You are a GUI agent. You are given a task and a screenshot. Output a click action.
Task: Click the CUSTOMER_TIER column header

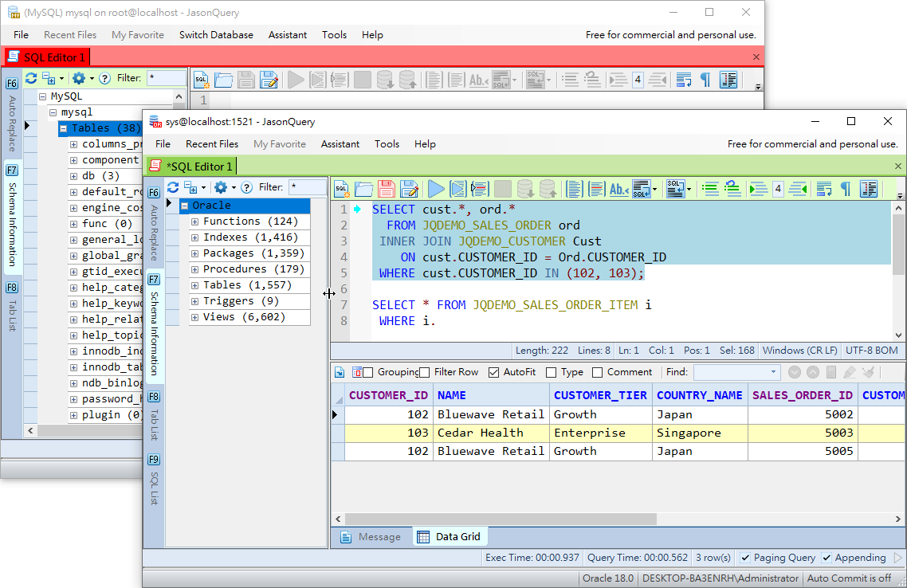(x=600, y=395)
